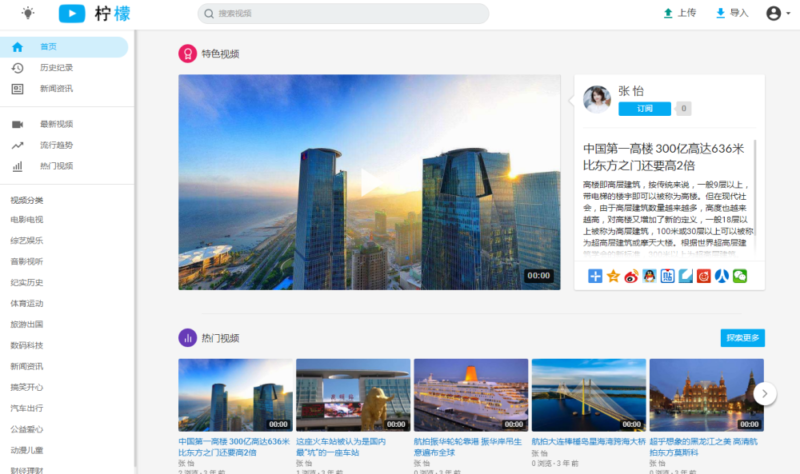The height and width of the screenshot is (474, 800).
Task: Open the 汽车出行 category
Action: (x=27, y=408)
